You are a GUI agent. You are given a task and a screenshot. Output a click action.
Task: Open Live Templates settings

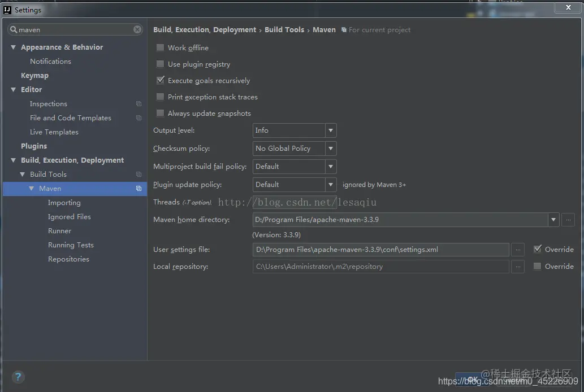(x=54, y=132)
